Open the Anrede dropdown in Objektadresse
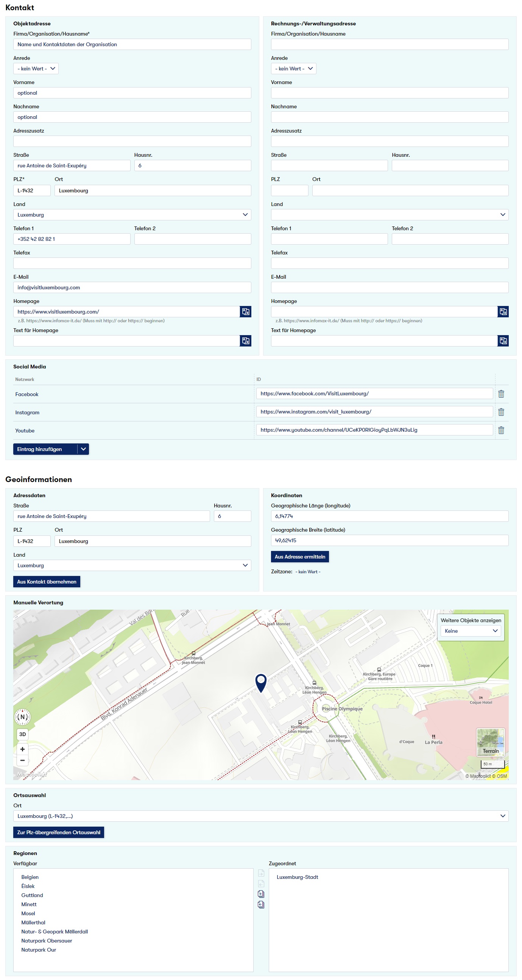This screenshot has height=980, width=522. pyautogui.click(x=36, y=69)
